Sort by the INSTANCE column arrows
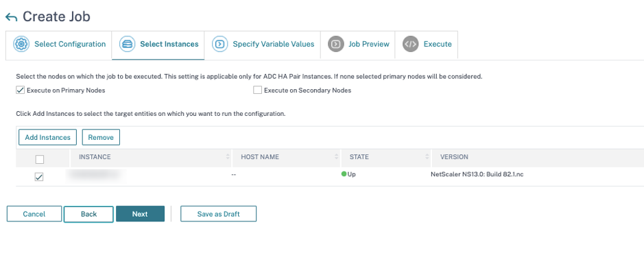The height and width of the screenshot is (277, 644). (x=228, y=157)
